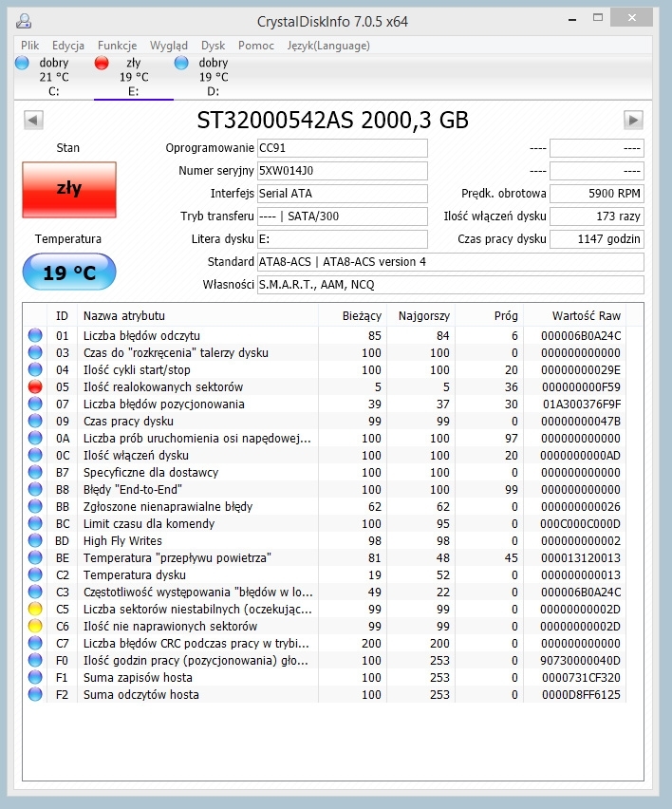Click the Tryb transferu field SATA/300
This screenshot has width=672, height=809.
pos(343,216)
